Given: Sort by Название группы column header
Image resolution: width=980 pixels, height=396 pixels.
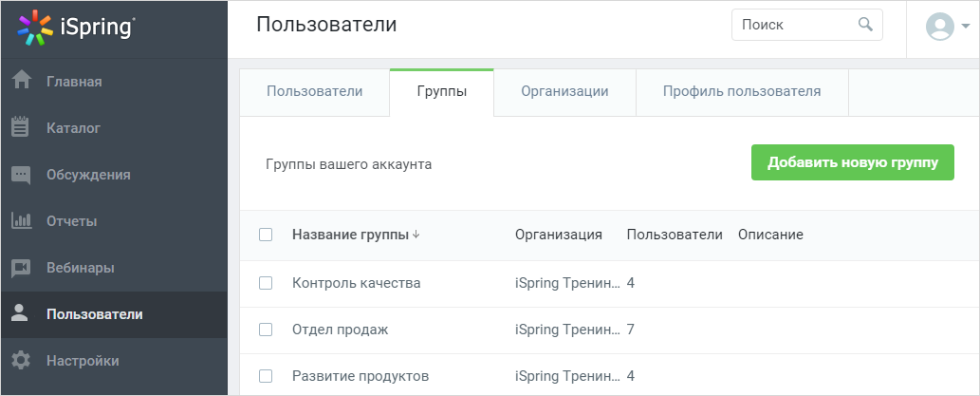Looking at the screenshot, I should [x=350, y=235].
